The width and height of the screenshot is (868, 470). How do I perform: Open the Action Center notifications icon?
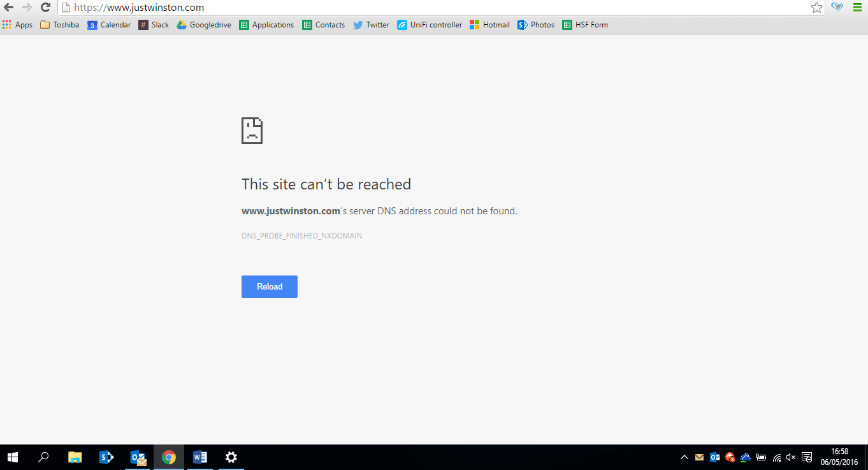(x=807, y=457)
